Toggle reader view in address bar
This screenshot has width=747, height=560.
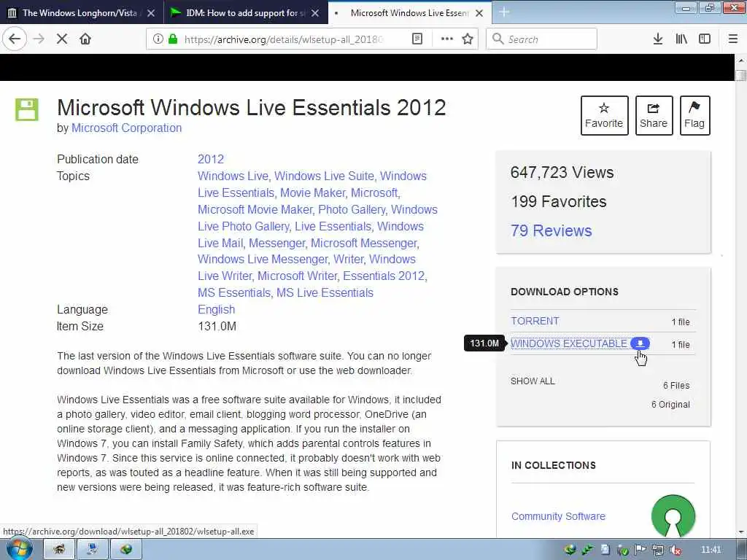click(417, 39)
